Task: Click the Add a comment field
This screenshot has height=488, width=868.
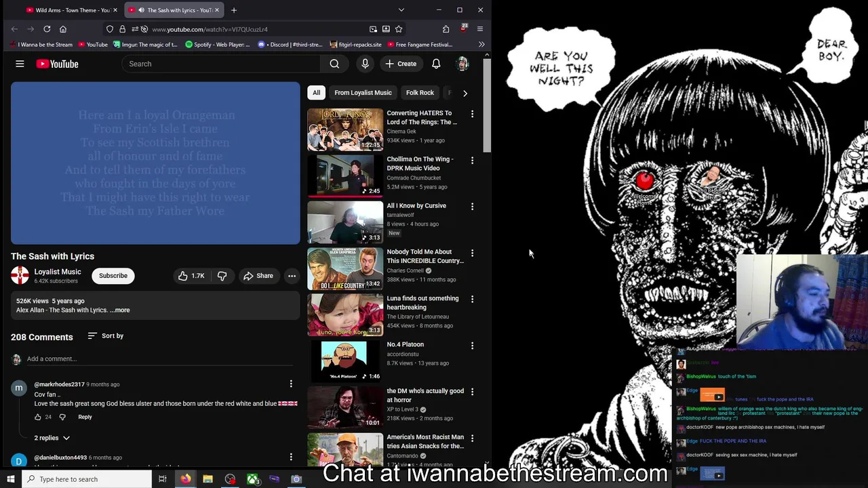Action: point(161,359)
